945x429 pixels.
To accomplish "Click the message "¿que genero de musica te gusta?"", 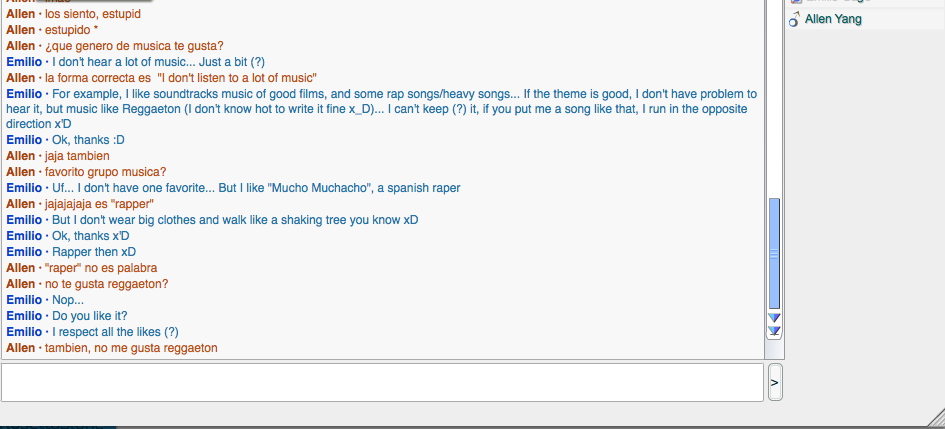I will [x=134, y=46].
